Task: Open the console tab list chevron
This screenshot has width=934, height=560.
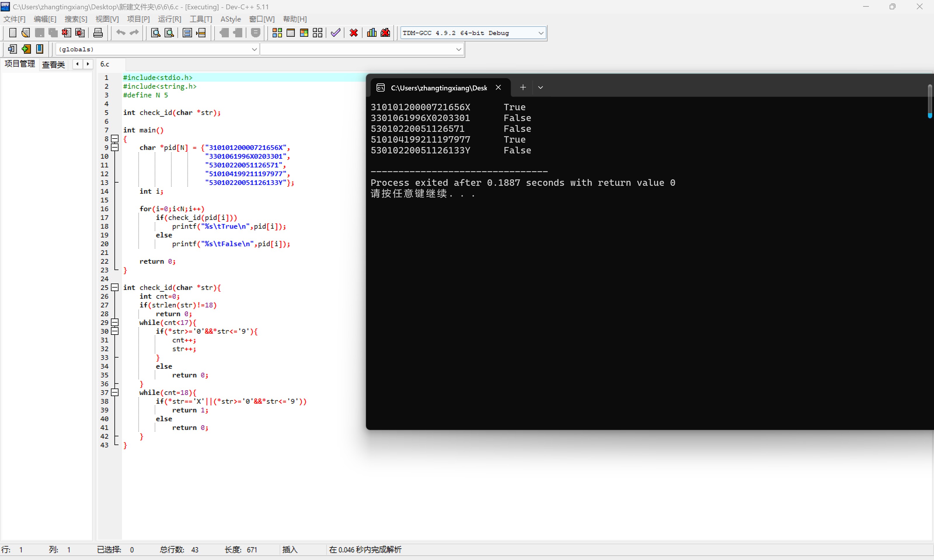Action: point(540,87)
